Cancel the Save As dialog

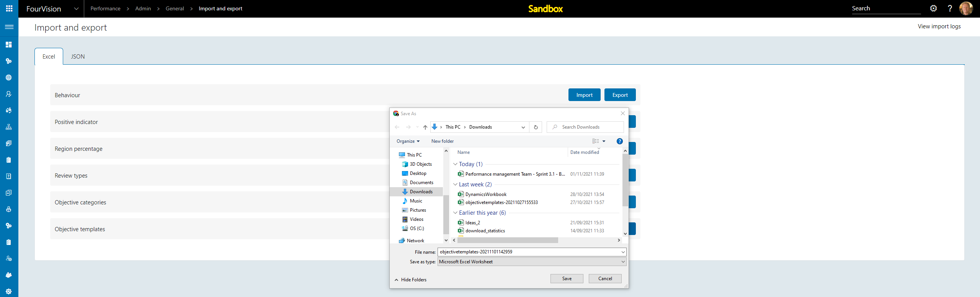(605, 279)
